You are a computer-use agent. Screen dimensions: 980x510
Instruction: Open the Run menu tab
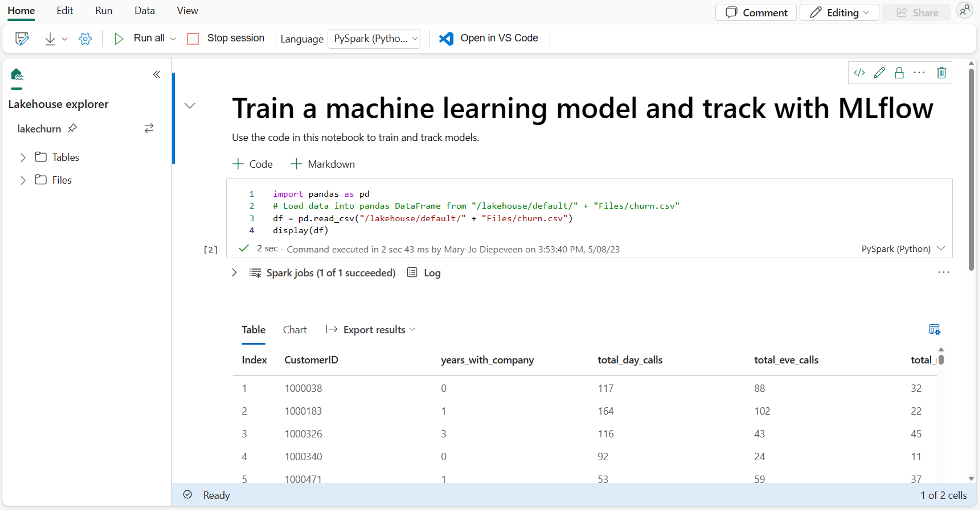pyautogui.click(x=104, y=11)
